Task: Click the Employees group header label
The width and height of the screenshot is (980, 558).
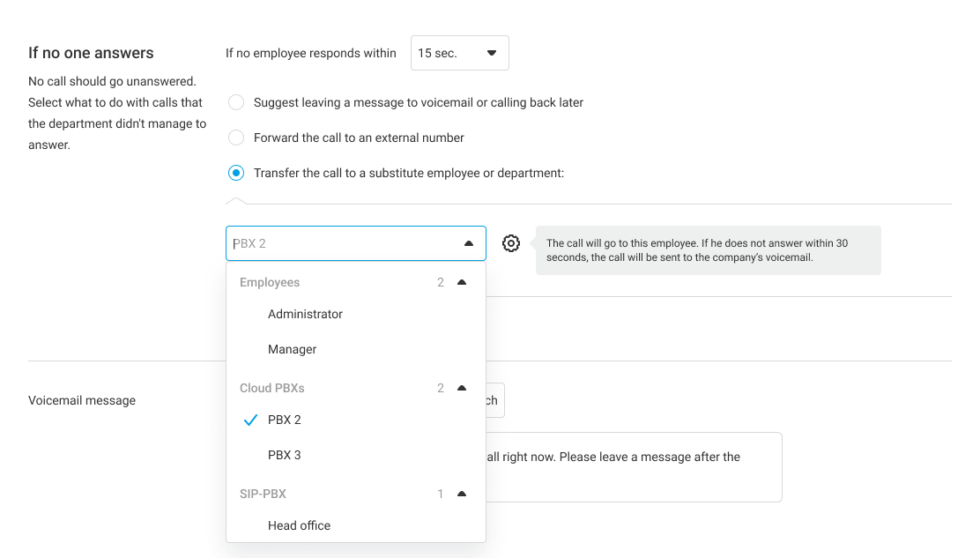Action: click(x=270, y=283)
